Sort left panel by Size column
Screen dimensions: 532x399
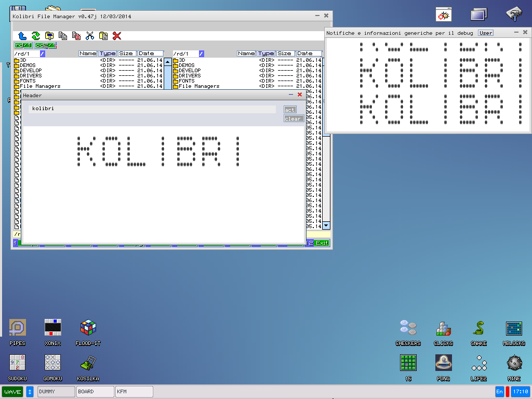click(126, 54)
